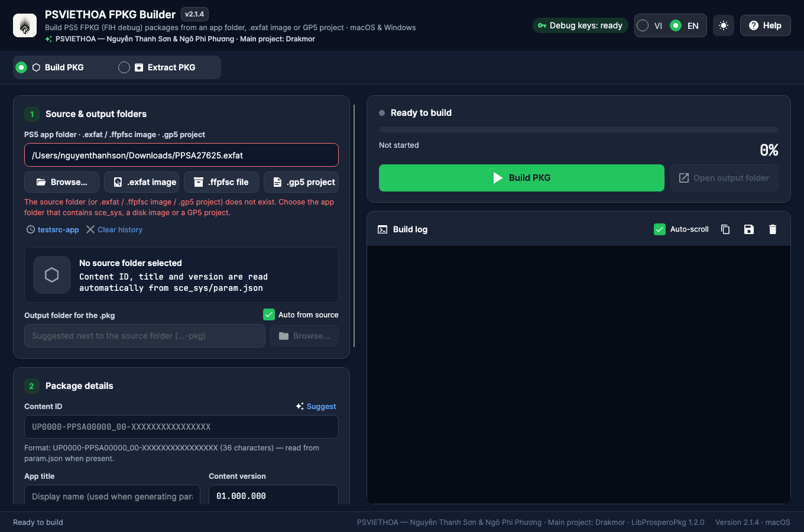804x532 pixels.
Task: Click the hexagon package placeholder icon
Action: tap(52, 275)
